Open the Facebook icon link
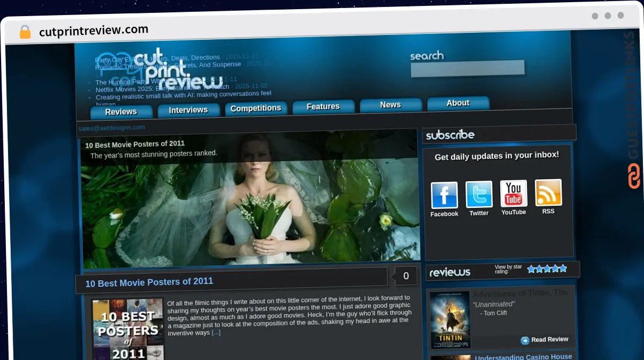644x360 pixels. coord(444,195)
